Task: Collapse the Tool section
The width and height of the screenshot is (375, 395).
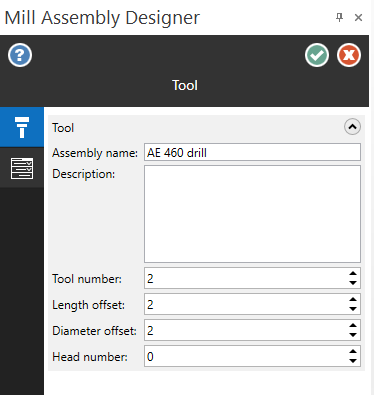Action: (352, 127)
